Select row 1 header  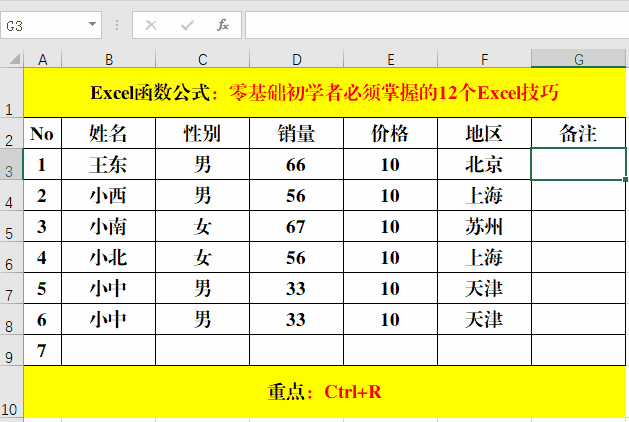point(12,93)
